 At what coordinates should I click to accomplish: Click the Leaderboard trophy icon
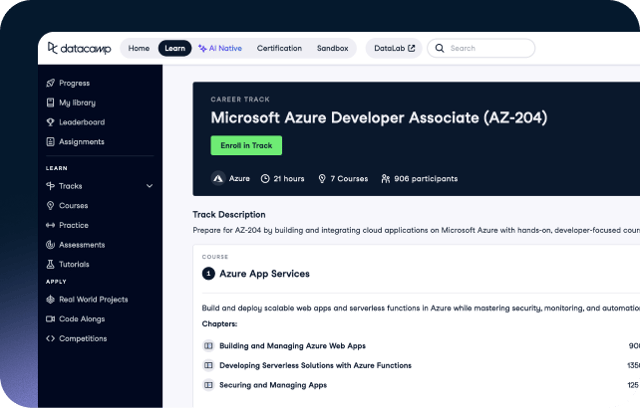point(50,122)
